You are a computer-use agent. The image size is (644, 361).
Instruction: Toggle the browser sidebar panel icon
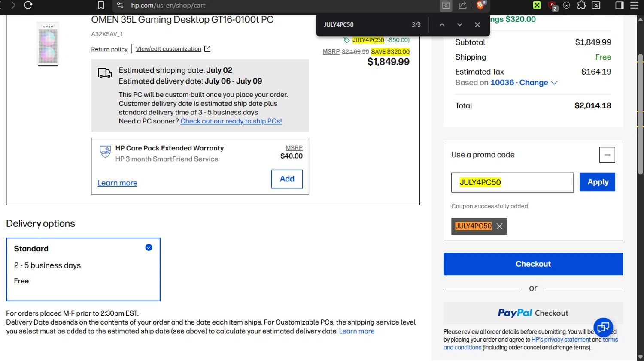[620, 5]
